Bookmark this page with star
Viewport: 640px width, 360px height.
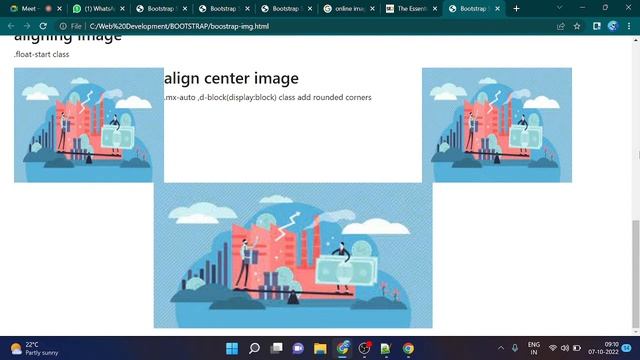[577, 26]
